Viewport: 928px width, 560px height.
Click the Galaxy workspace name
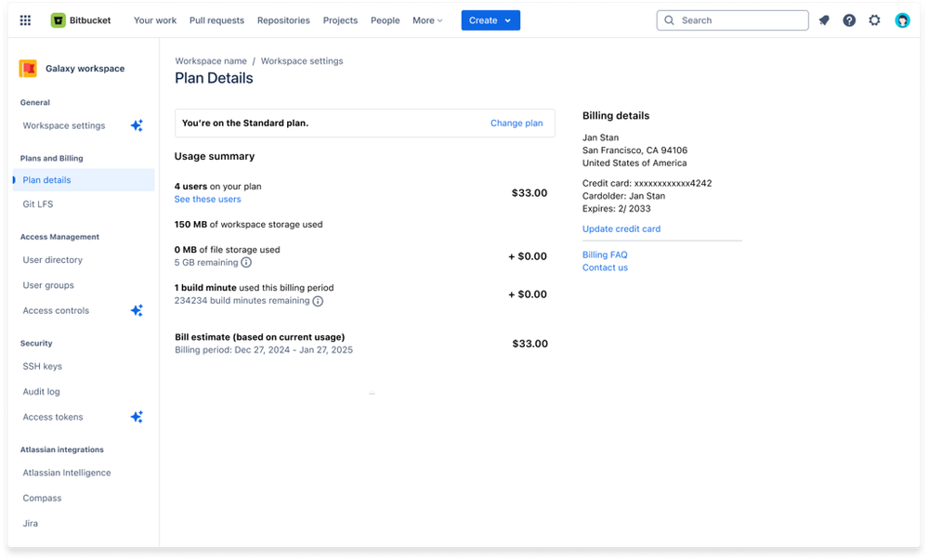(x=85, y=69)
